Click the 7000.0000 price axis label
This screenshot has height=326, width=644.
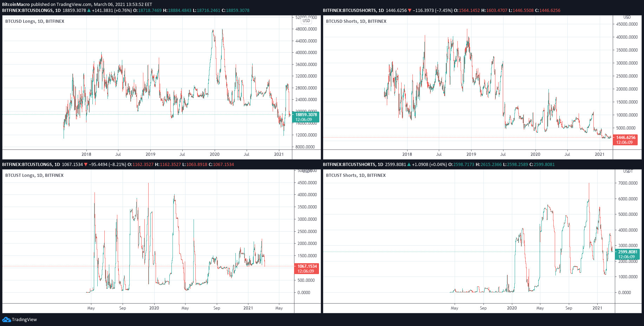click(628, 183)
